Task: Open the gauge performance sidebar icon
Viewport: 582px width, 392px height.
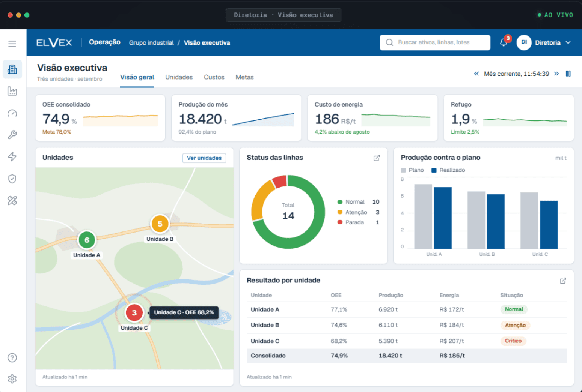Action: [12, 113]
